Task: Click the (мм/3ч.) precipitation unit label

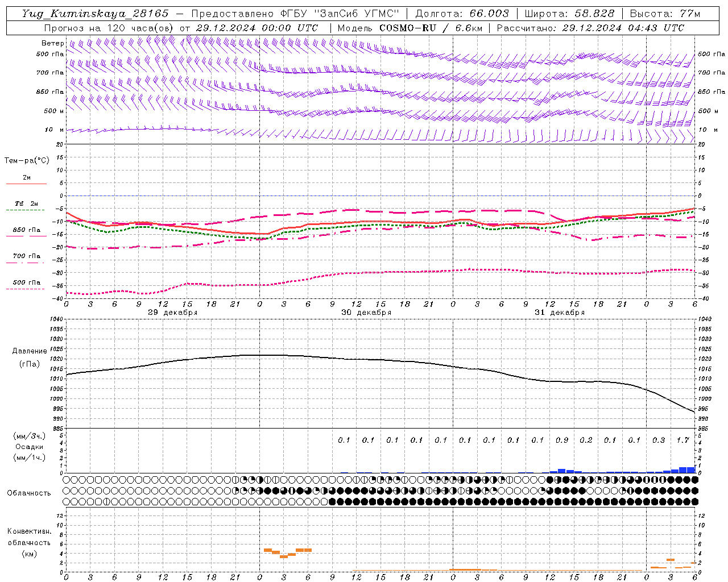Action: pos(29,436)
